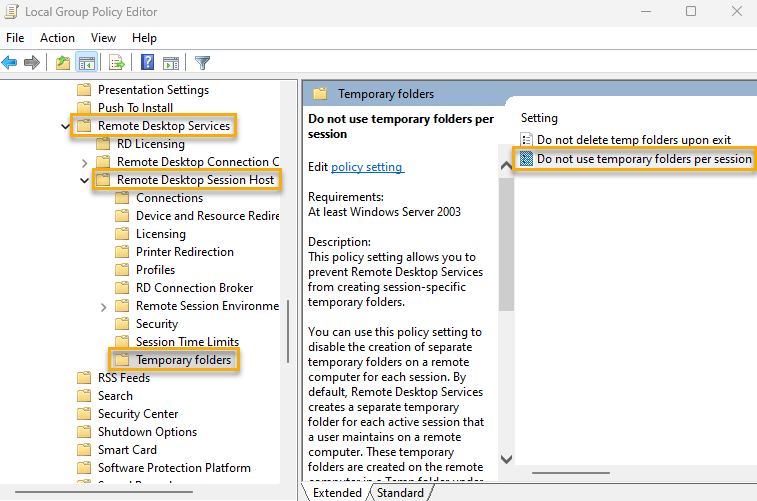Click the description pane scroll down arrow

tap(506, 459)
